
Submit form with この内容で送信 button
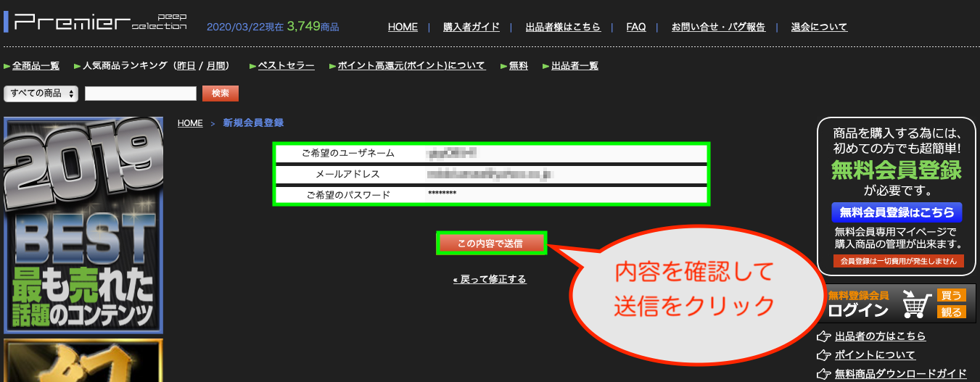click(x=490, y=244)
